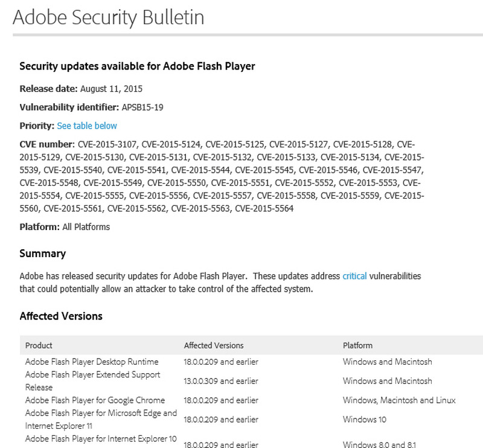Viewport: 483px width, 448px height.
Task: Click the "Summary" section heading
Action: point(42,254)
